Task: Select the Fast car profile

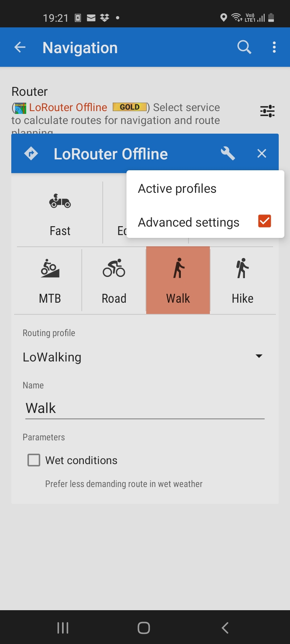Action: click(x=60, y=213)
